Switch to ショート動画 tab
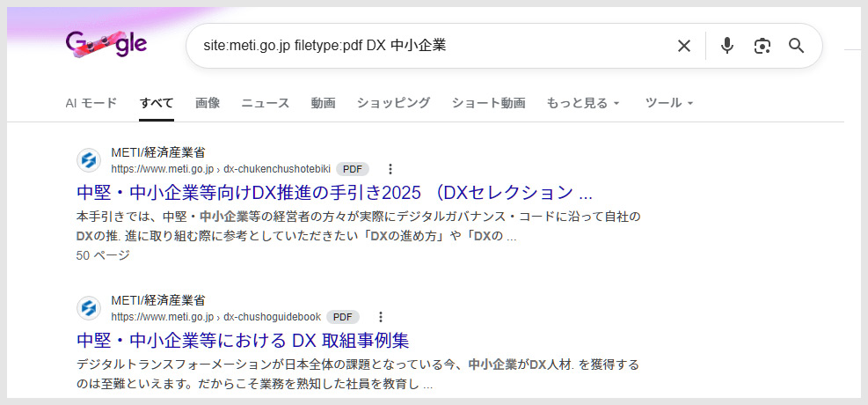 488,103
